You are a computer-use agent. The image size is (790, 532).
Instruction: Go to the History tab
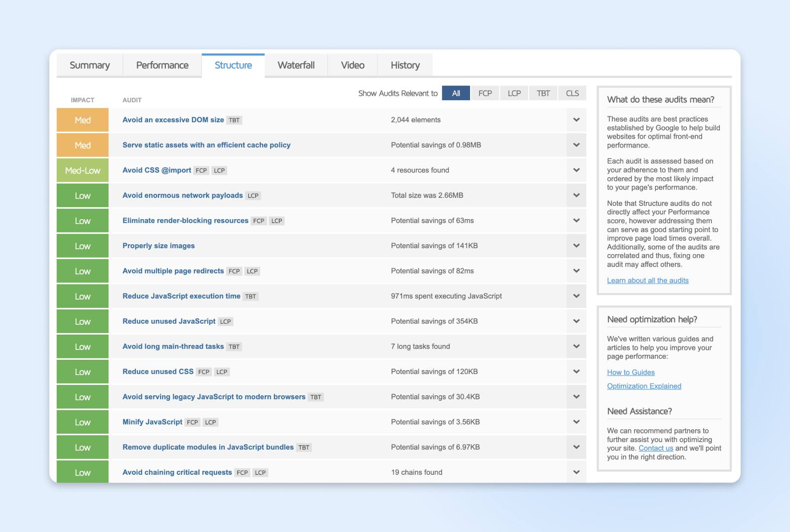405,65
